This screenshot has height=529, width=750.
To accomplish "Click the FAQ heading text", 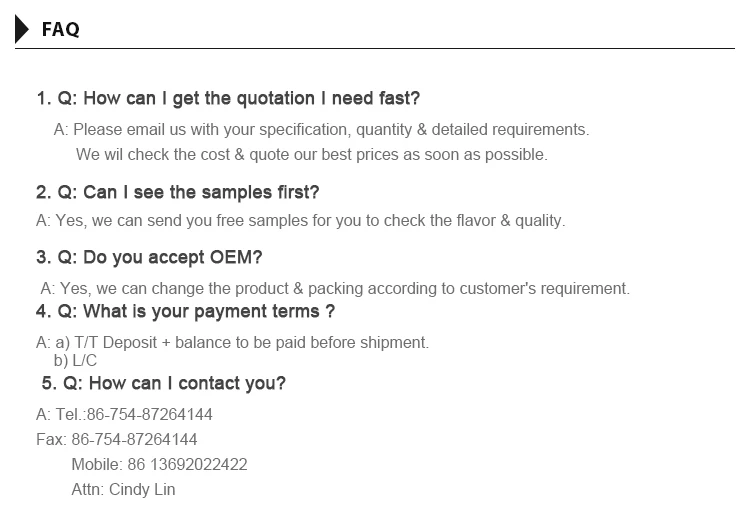I will [61, 30].
